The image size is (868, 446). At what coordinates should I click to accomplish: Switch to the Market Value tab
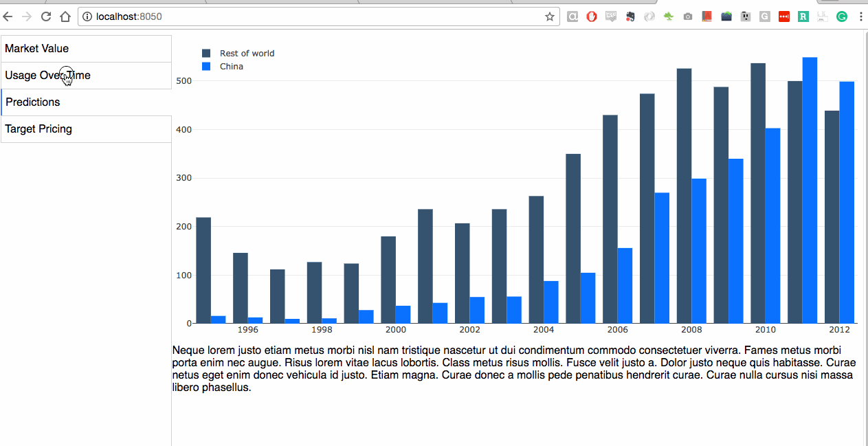(86, 49)
